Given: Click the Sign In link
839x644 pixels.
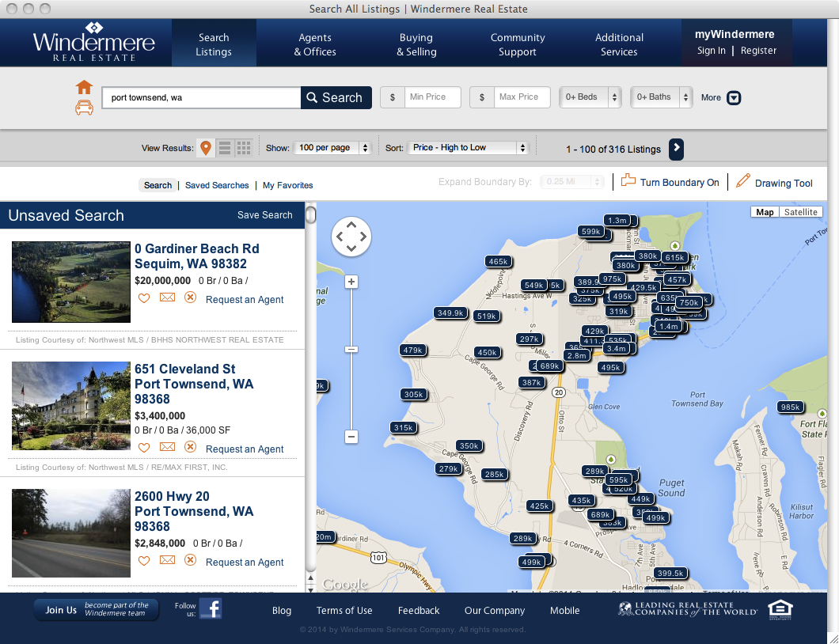Looking at the screenshot, I should (x=711, y=51).
